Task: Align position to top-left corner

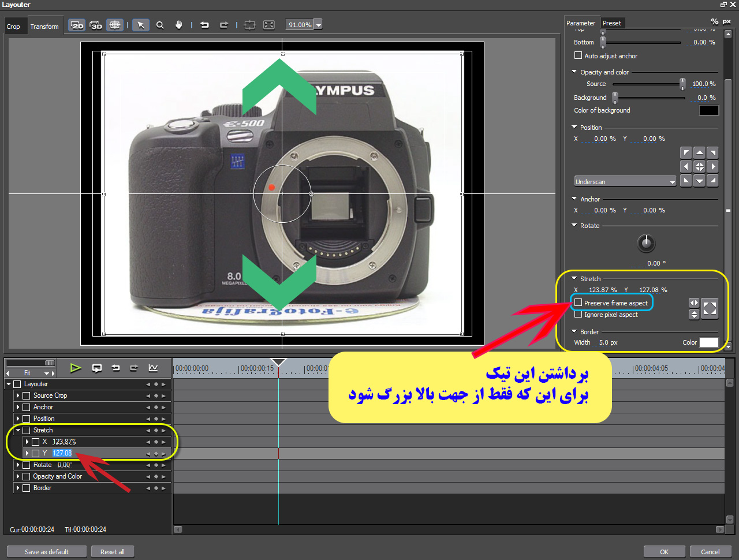Action: [x=686, y=153]
